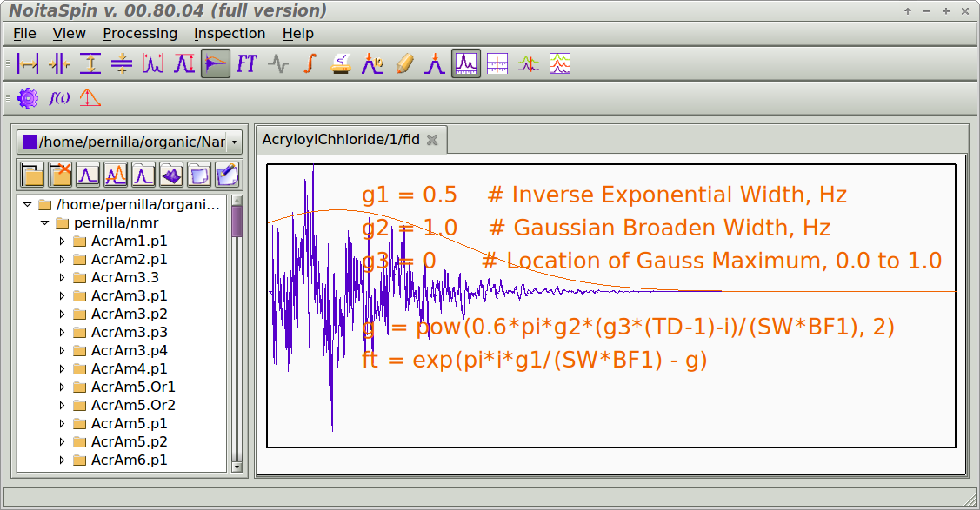Click the orange peak height icon
Viewport: 980px width, 510px height.
90,98
